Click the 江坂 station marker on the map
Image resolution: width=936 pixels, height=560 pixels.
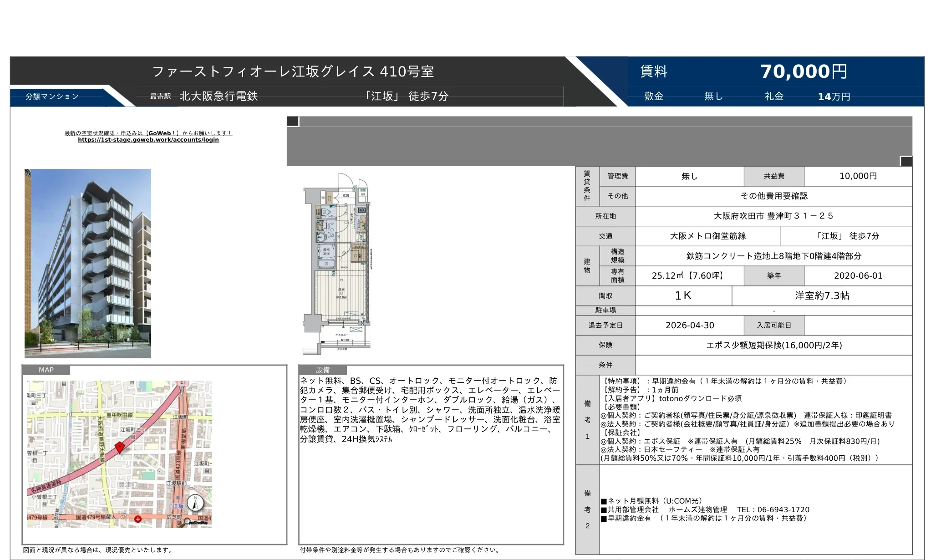[178, 498]
